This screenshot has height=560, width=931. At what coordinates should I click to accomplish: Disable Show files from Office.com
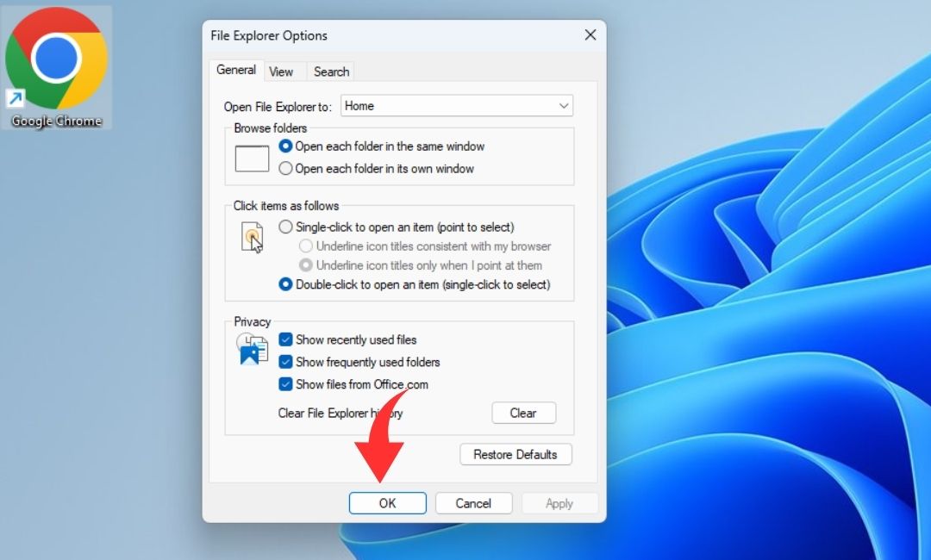286,385
